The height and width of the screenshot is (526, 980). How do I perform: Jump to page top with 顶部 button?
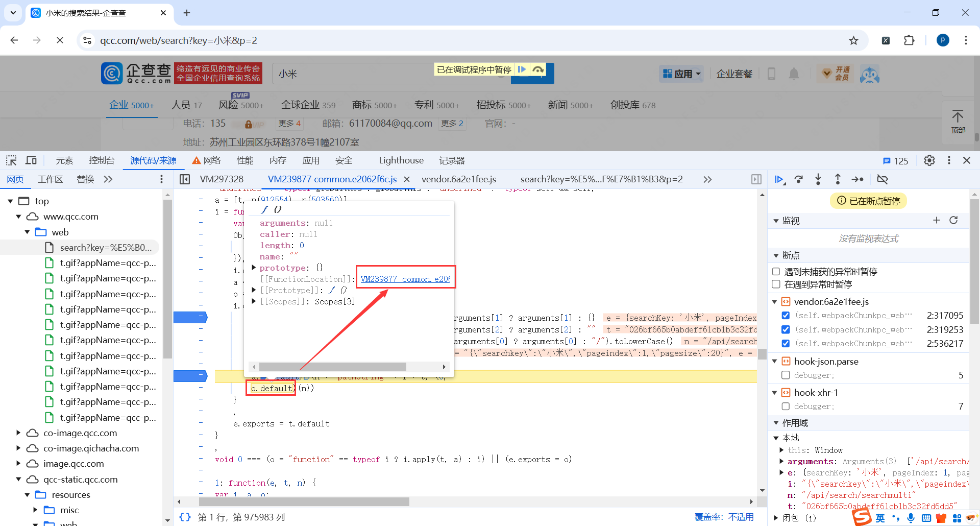pos(958,122)
